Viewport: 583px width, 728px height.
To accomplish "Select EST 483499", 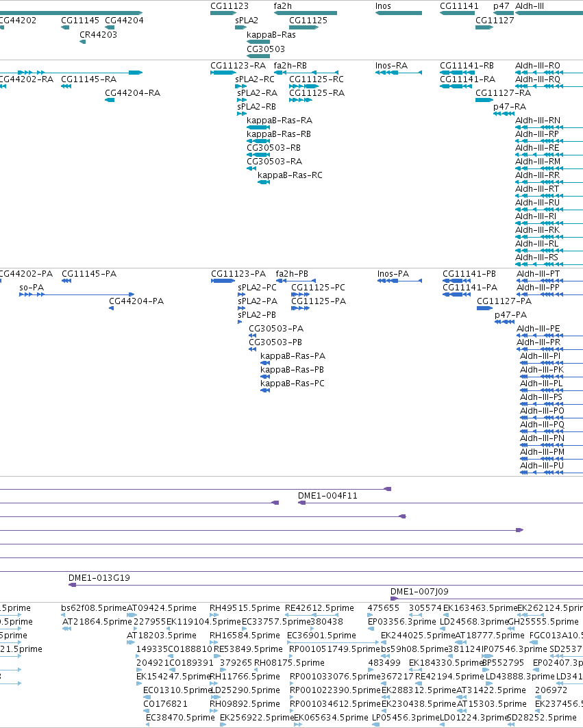I will click(x=384, y=663).
